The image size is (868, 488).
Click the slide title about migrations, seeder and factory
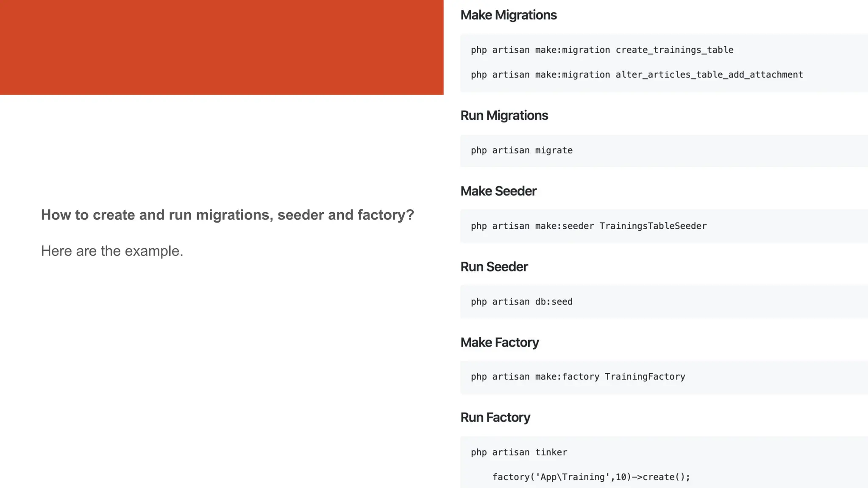pyautogui.click(x=227, y=215)
